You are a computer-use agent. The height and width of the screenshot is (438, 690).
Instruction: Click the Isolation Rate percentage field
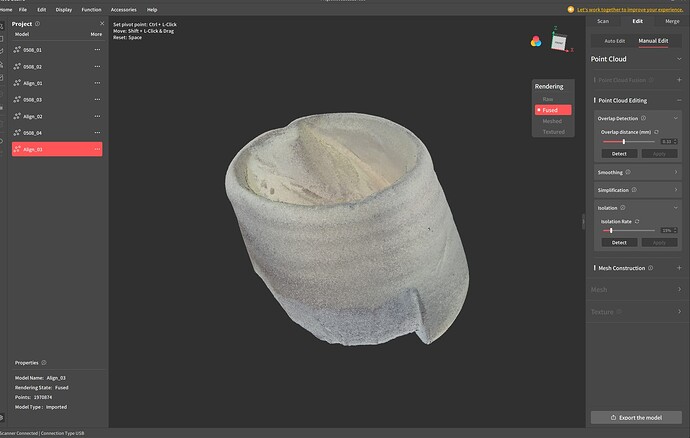[x=667, y=230]
